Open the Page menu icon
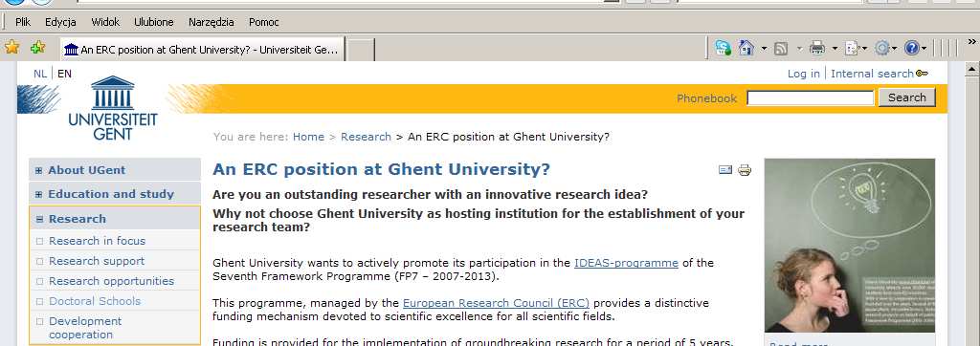Image resolution: width=980 pixels, height=346 pixels. point(852,48)
